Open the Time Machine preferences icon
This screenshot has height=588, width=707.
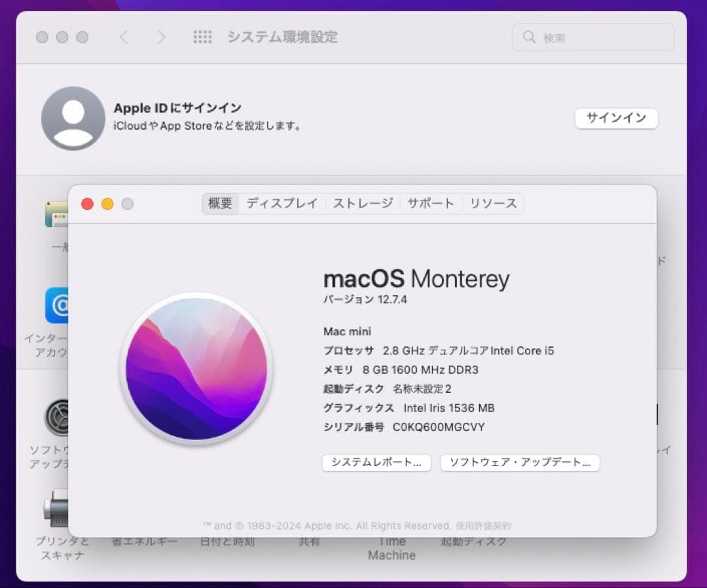[x=391, y=547]
